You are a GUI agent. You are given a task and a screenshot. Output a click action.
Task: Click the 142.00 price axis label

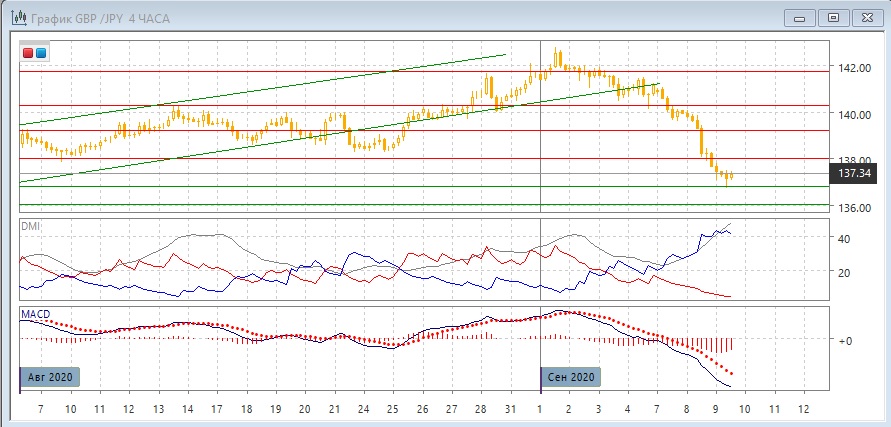click(852, 68)
